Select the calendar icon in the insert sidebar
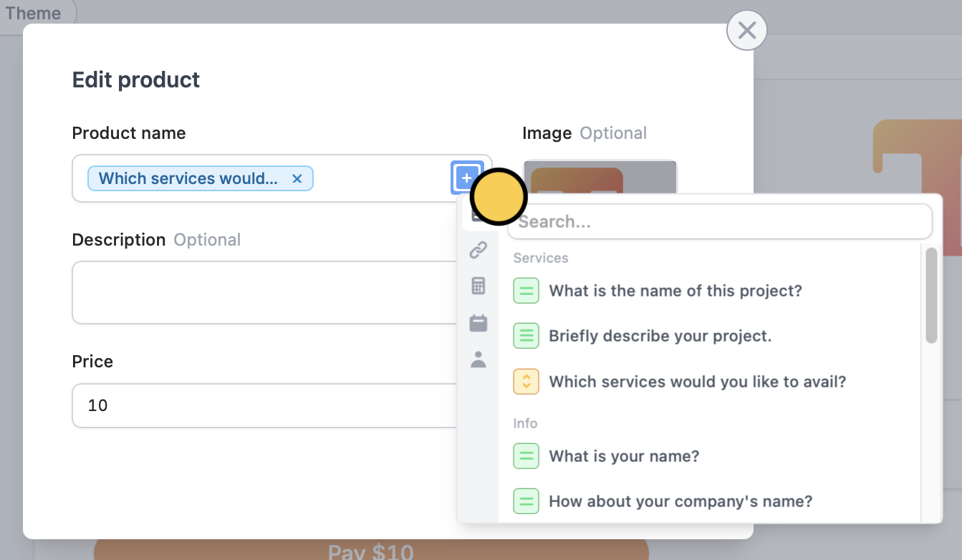962x560 pixels. click(478, 323)
